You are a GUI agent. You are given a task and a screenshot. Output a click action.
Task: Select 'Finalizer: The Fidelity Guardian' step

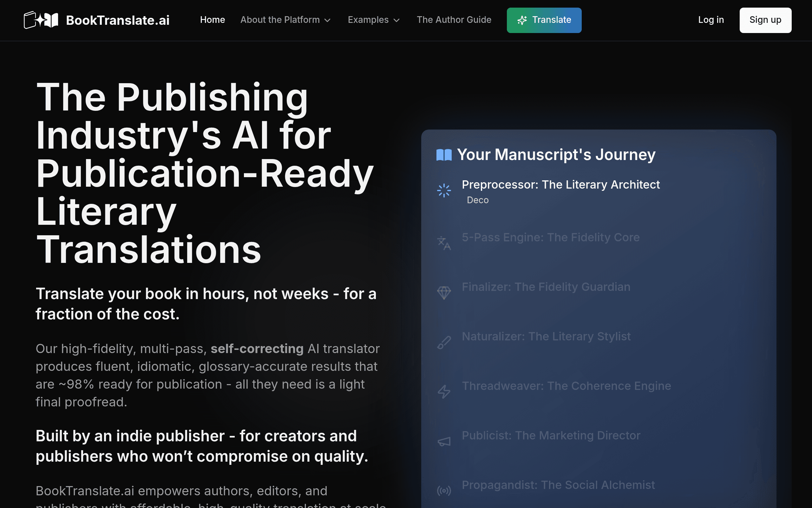(x=546, y=287)
